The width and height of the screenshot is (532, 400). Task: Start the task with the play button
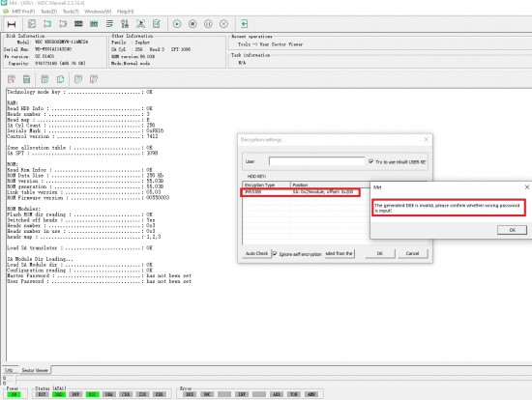[177, 24]
